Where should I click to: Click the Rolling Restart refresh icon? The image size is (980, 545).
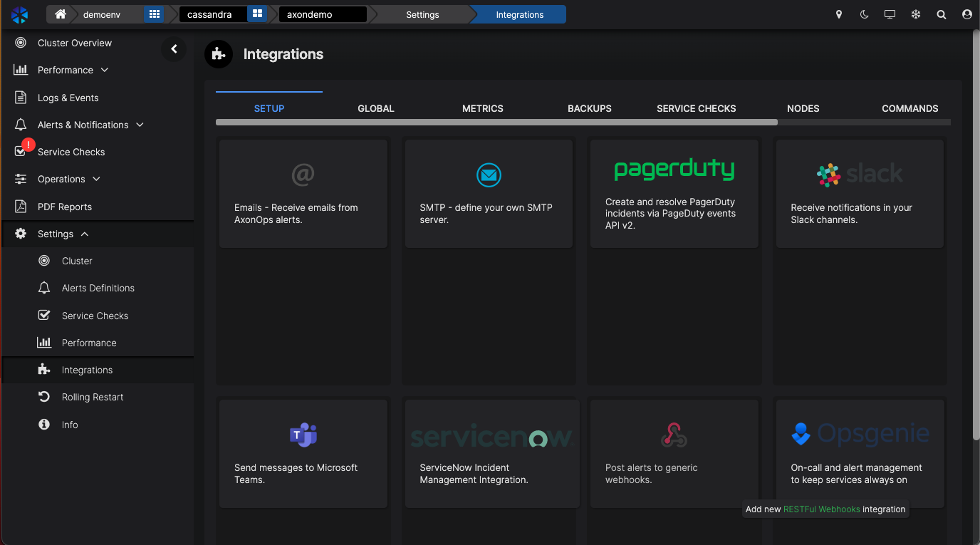pyautogui.click(x=44, y=397)
